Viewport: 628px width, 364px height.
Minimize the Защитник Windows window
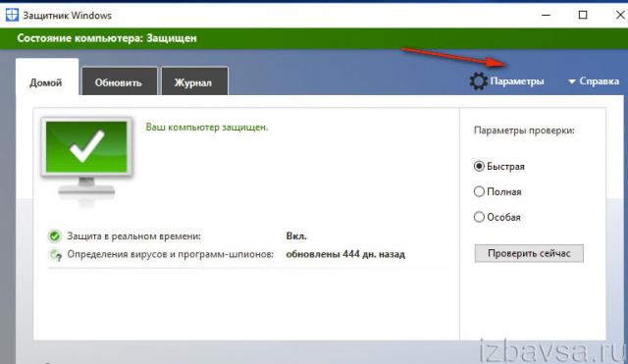[x=546, y=16]
